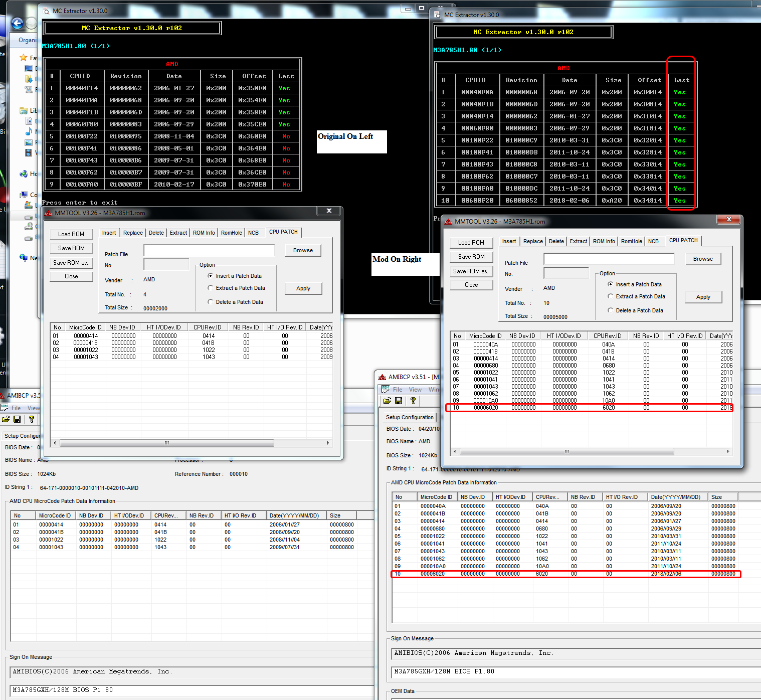This screenshot has width=761, height=700.
Task: Click Date column header in AMIBCP v3.51 table
Action: click(677, 497)
